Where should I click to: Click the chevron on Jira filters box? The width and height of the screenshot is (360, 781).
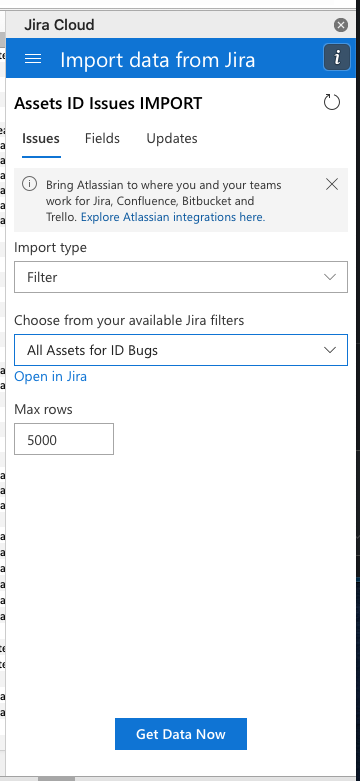(x=330, y=350)
